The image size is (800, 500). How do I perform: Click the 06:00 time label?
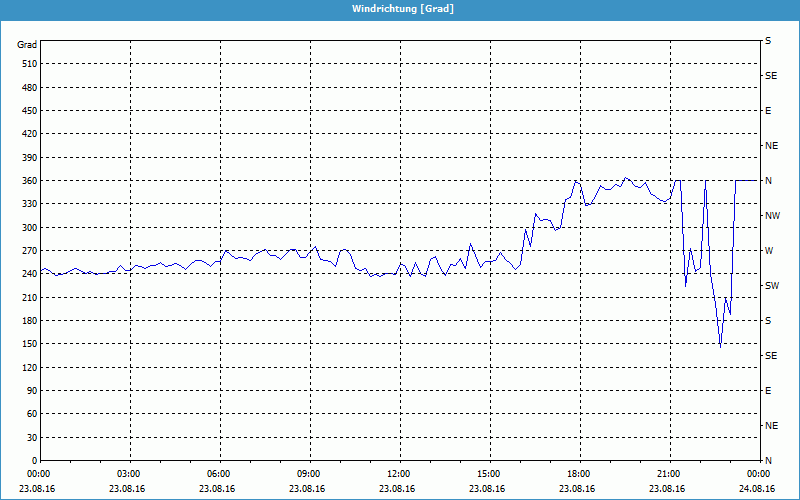[219, 474]
